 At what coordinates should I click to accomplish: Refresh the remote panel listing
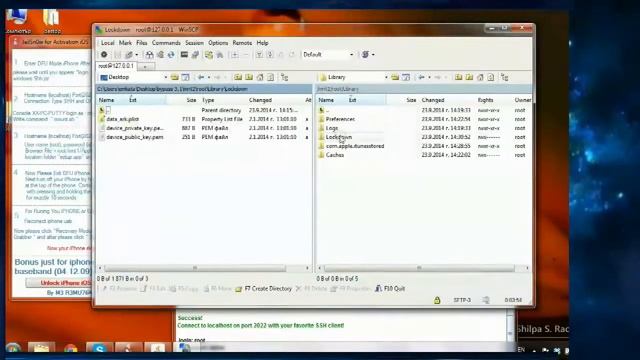[491, 77]
